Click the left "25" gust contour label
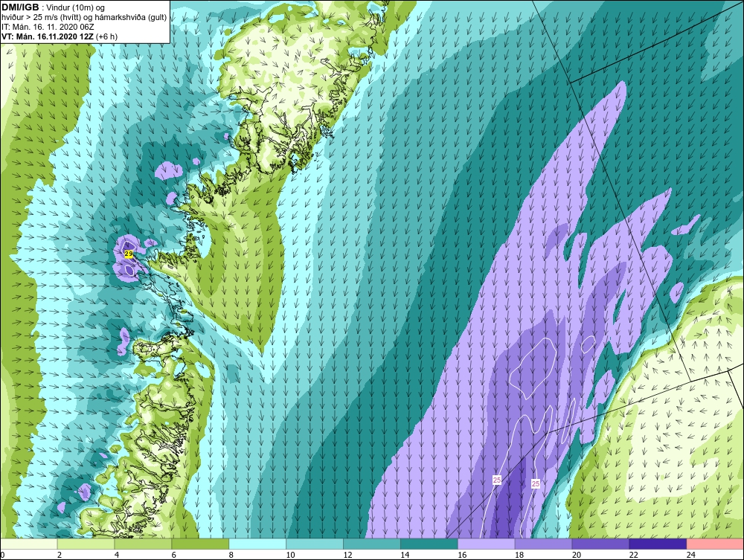 [497, 480]
